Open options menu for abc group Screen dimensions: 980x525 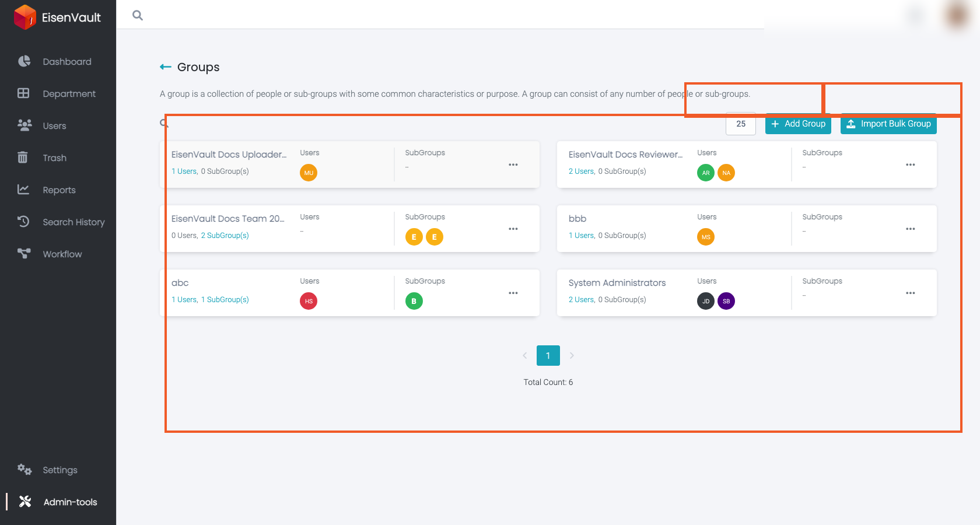[513, 293]
